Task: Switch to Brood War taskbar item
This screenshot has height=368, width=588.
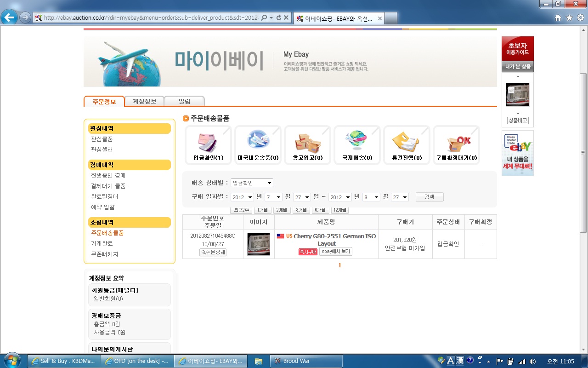Action: (x=306, y=361)
